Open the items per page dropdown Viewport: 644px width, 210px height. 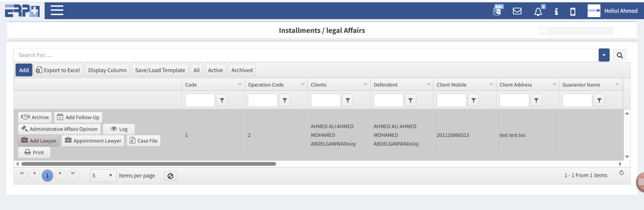click(103, 175)
